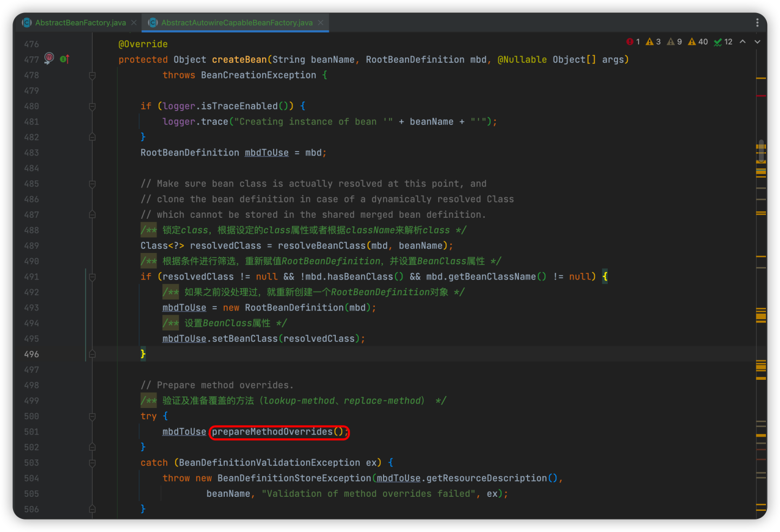Click the catch keyword on line 503
Viewport: 780px width, 532px height.
point(154,463)
